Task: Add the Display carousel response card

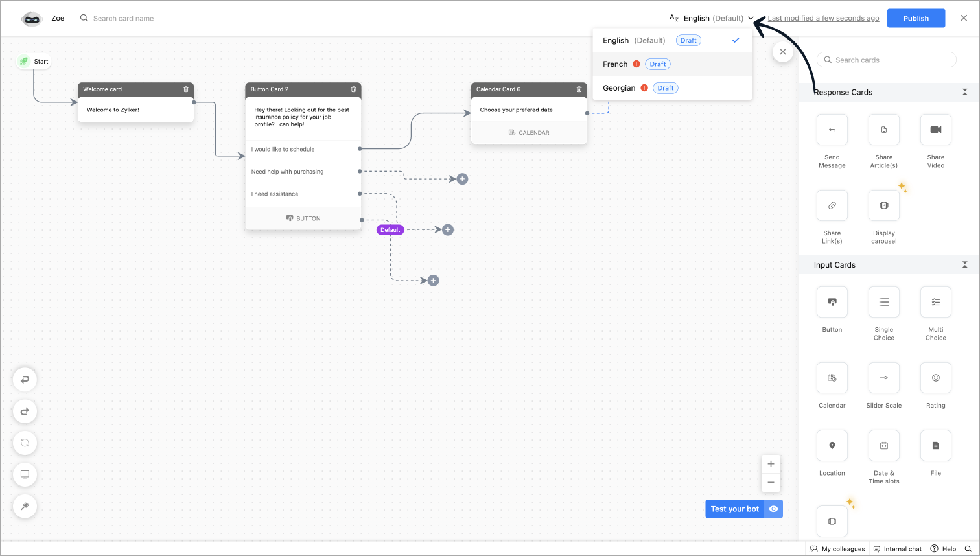Action: 884,205
